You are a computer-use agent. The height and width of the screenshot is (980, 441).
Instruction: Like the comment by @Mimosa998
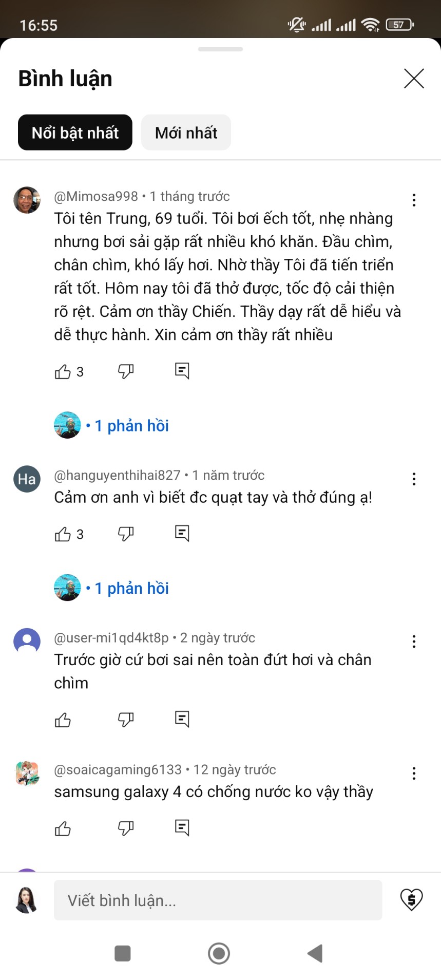(63, 371)
